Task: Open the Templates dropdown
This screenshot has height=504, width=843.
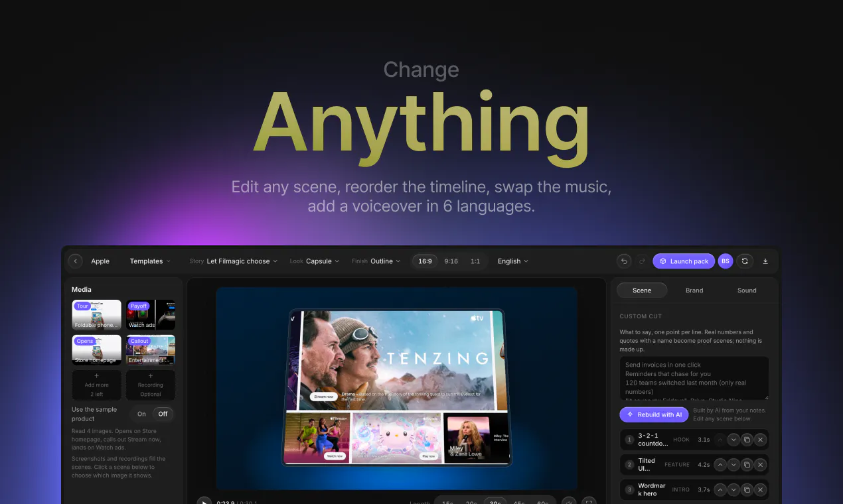Action: [x=150, y=261]
